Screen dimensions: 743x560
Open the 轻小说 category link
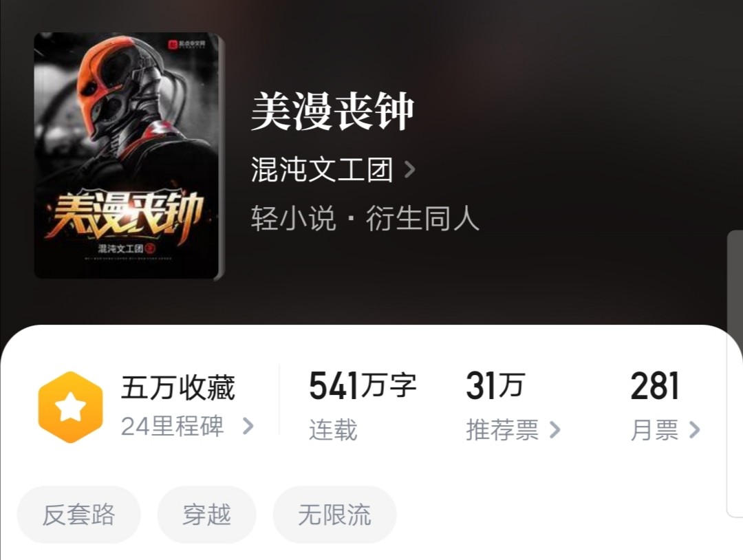pyautogui.click(x=293, y=218)
